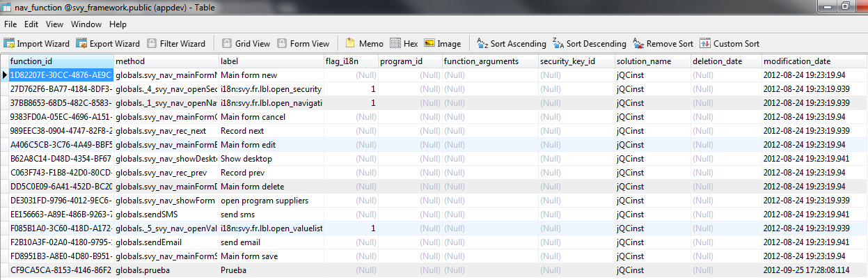Select function_id 27D762F6-BA77-4184-8DF3
The image size is (868, 280).
[61, 89]
